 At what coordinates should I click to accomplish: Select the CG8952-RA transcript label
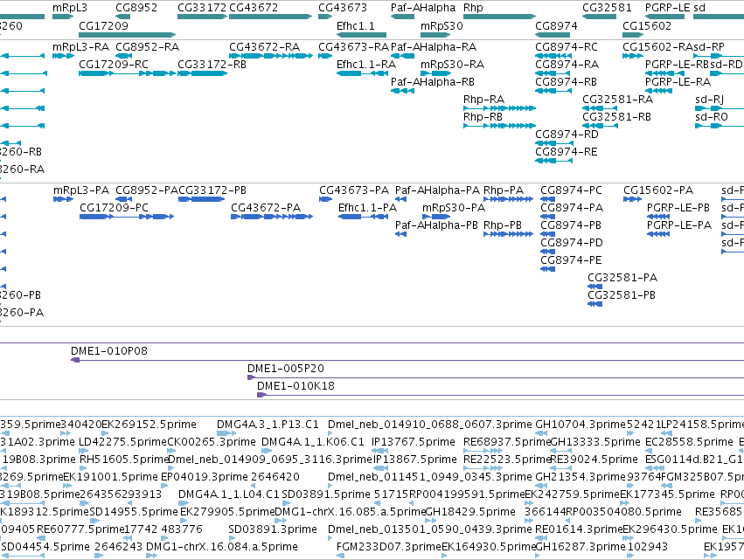point(147,47)
